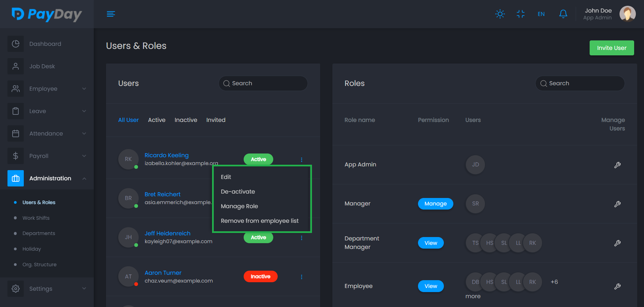Click the Manage permission button for Manager
The height and width of the screenshot is (307, 644).
coord(435,204)
